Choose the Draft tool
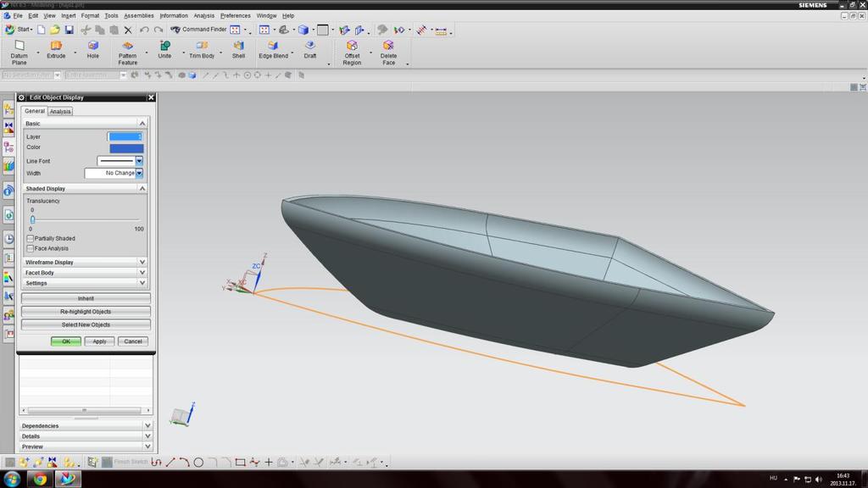 point(310,50)
